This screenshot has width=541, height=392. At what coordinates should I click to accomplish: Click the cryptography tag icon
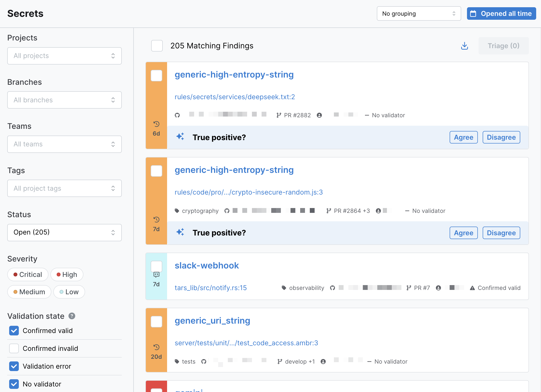coord(177,211)
